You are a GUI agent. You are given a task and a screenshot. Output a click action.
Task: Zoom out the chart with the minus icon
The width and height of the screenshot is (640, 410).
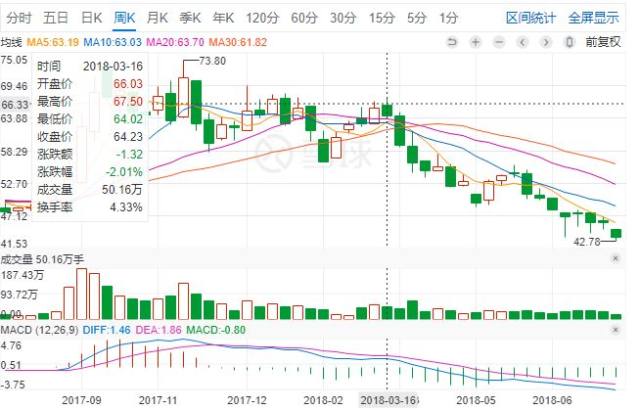tap(498, 41)
